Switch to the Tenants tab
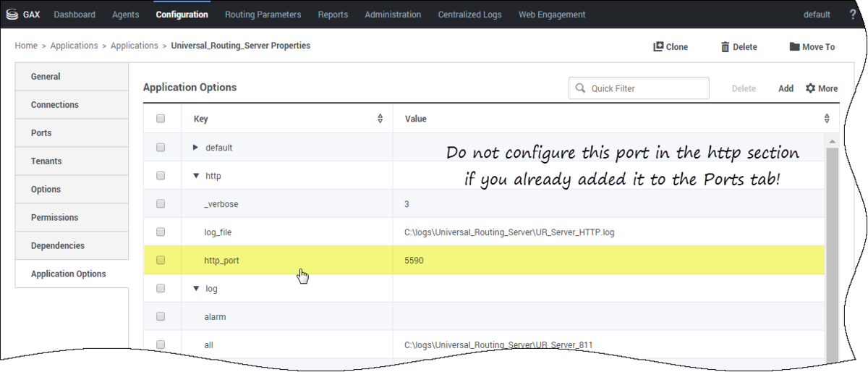The width and height of the screenshot is (868, 372). point(72,161)
